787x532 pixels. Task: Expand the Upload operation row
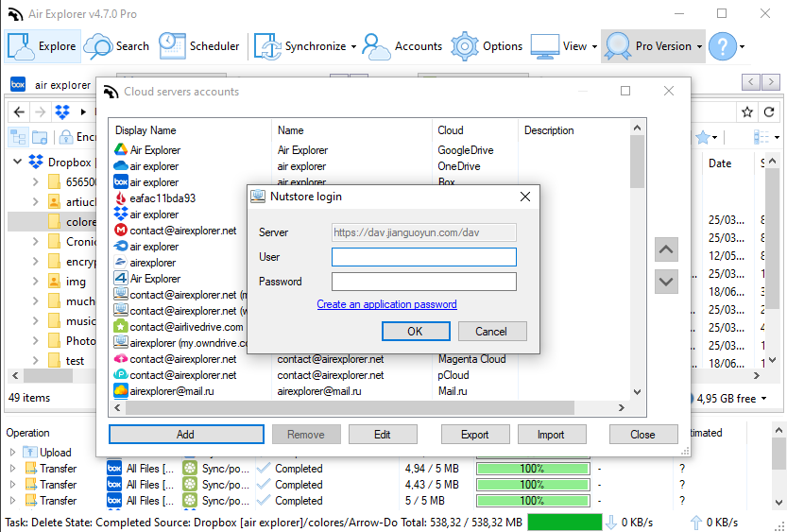(12, 453)
